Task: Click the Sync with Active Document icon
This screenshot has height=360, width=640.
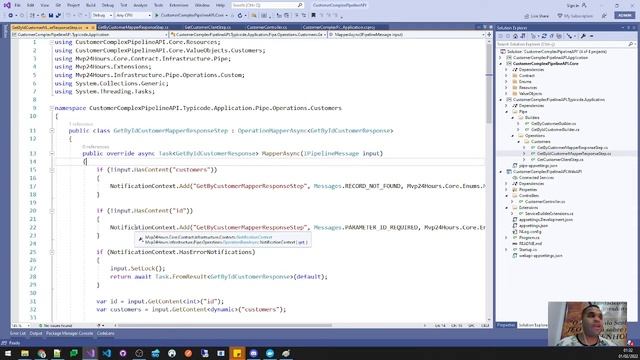Action: [x=523, y=36]
